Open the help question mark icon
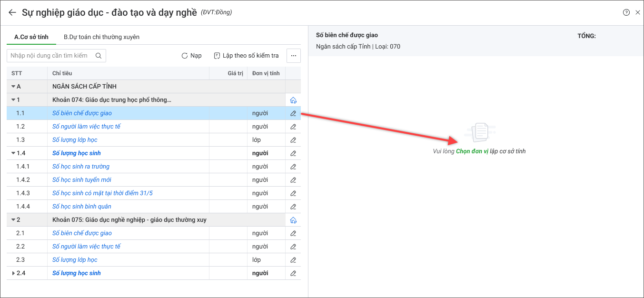Image resolution: width=644 pixels, height=298 pixels. [626, 12]
